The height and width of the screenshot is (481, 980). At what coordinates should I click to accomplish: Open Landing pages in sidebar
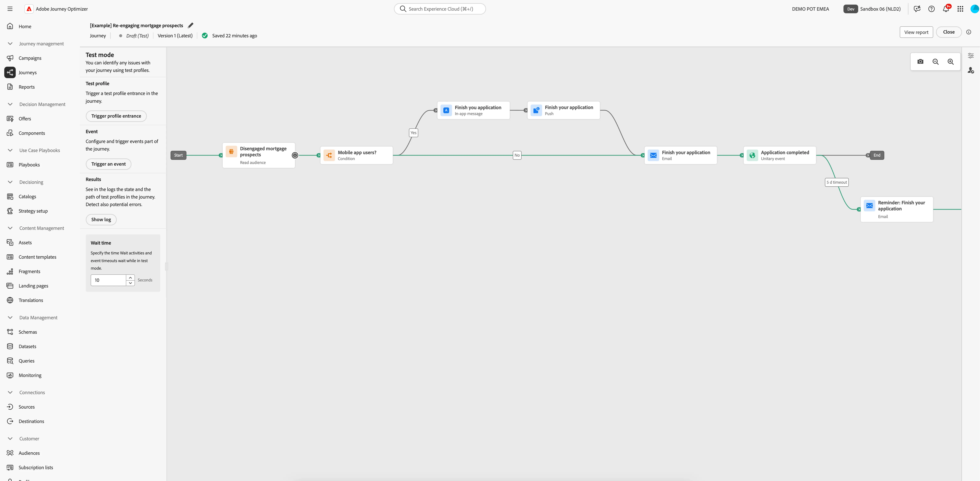click(33, 286)
